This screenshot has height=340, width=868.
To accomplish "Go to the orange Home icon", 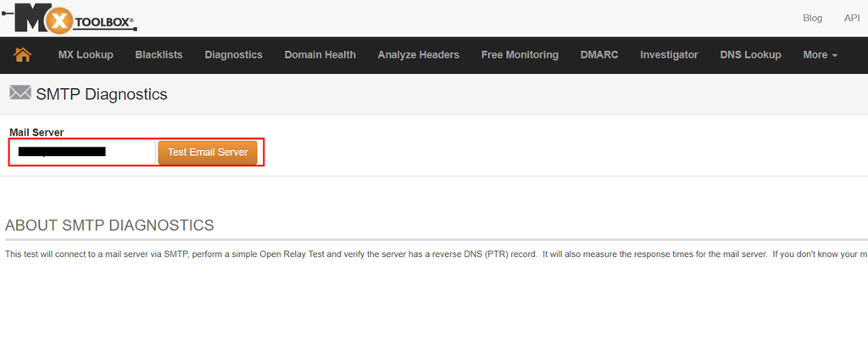I will (22, 54).
